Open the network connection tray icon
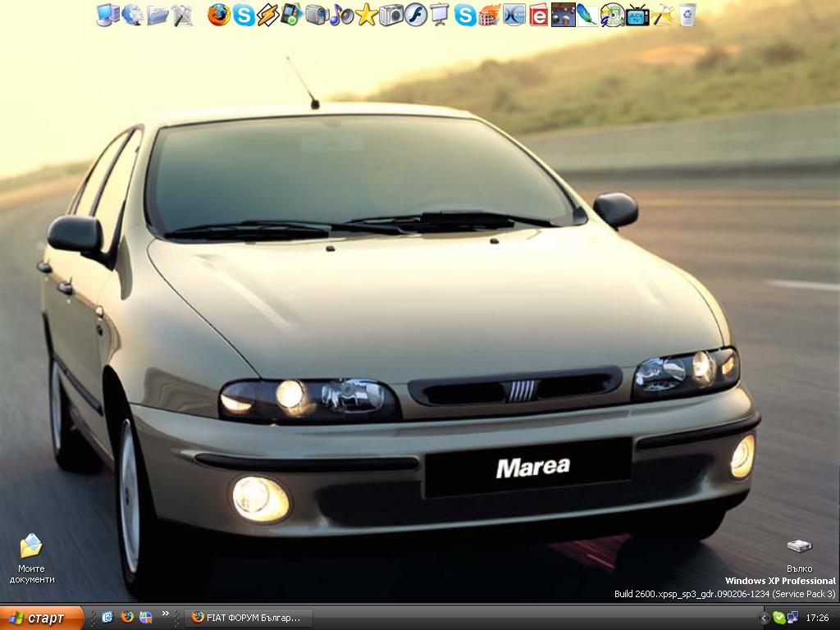This screenshot has height=630, width=840. (792, 619)
